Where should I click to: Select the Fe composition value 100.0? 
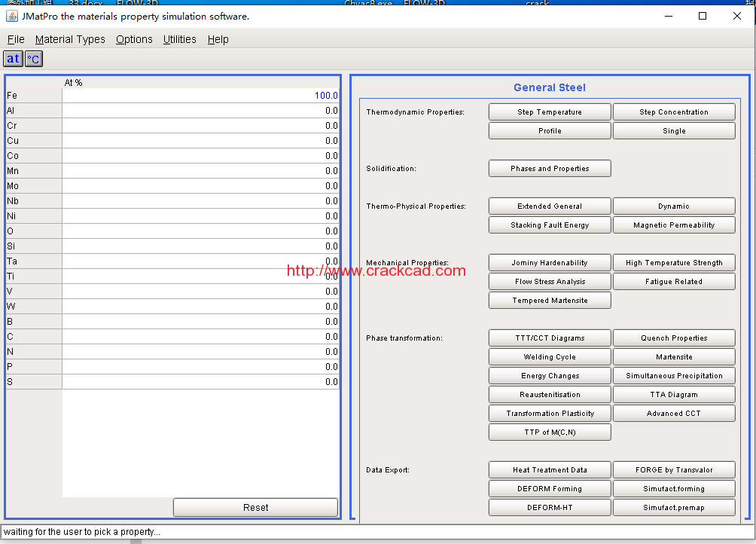pos(200,96)
